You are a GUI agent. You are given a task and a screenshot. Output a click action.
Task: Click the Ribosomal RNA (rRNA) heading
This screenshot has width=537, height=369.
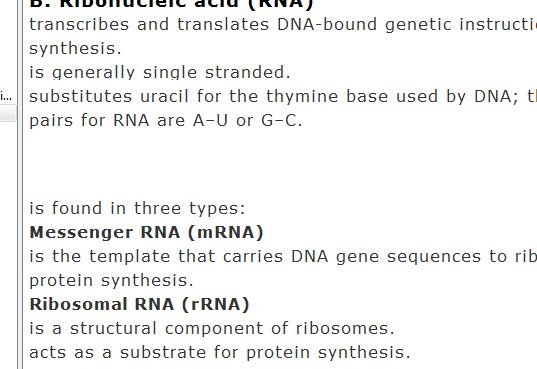(139, 304)
